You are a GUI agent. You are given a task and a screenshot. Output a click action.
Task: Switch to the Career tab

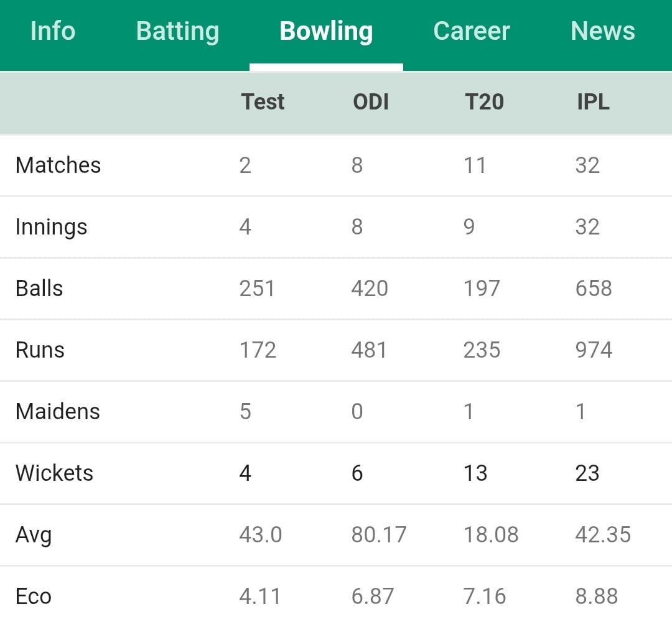click(472, 31)
